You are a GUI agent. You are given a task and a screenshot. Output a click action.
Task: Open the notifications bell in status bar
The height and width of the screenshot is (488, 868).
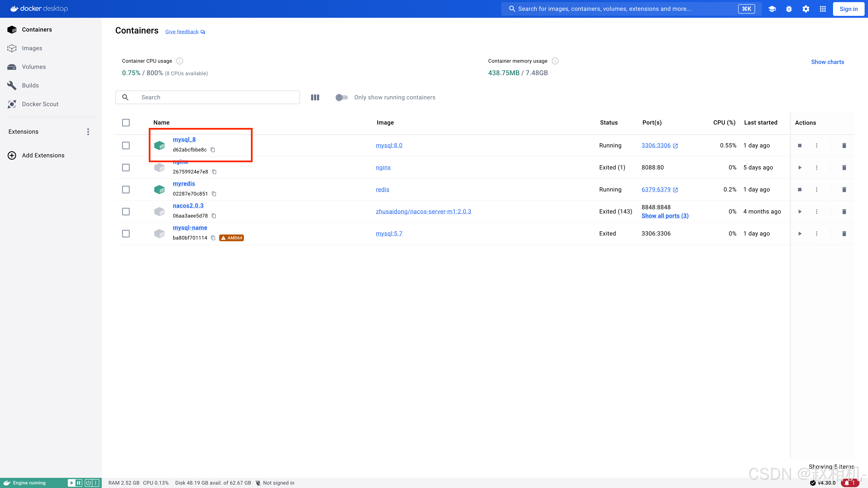850,483
